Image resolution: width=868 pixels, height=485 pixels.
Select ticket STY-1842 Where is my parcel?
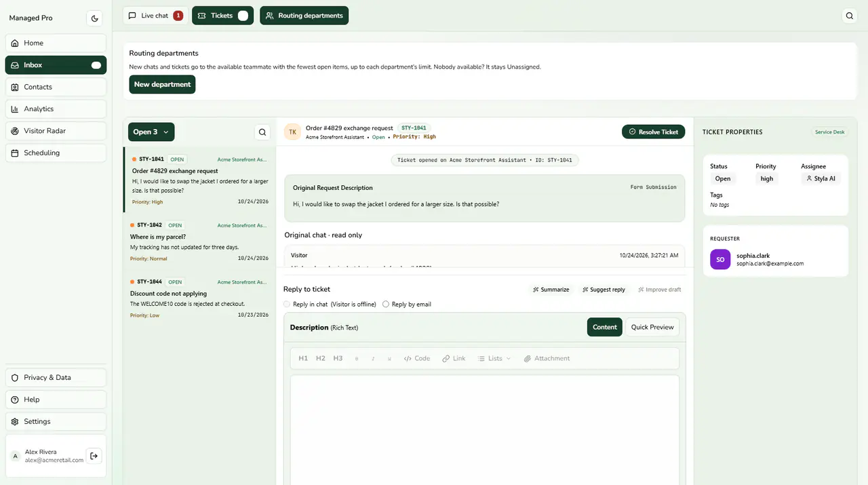point(199,241)
